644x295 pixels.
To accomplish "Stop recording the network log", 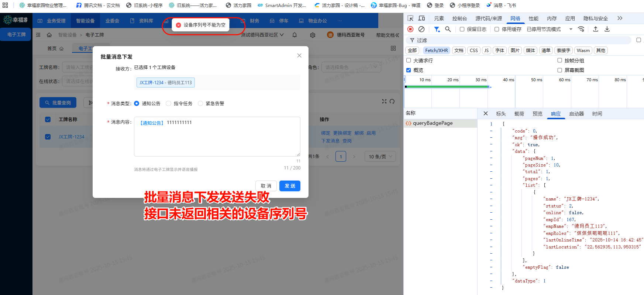I will coord(410,29).
